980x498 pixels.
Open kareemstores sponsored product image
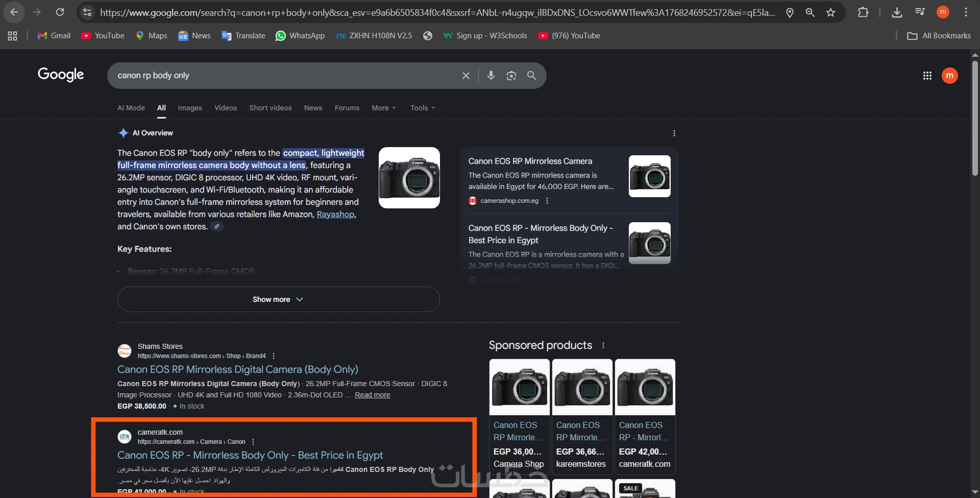coord(582,387)
